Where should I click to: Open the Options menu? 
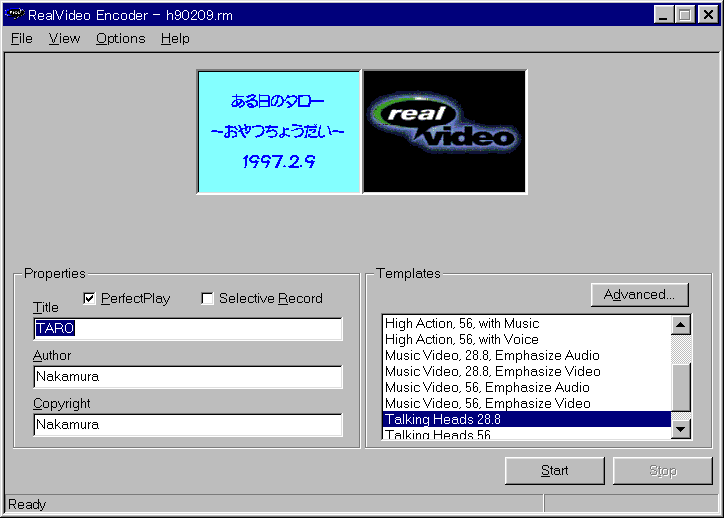[121, 39]
